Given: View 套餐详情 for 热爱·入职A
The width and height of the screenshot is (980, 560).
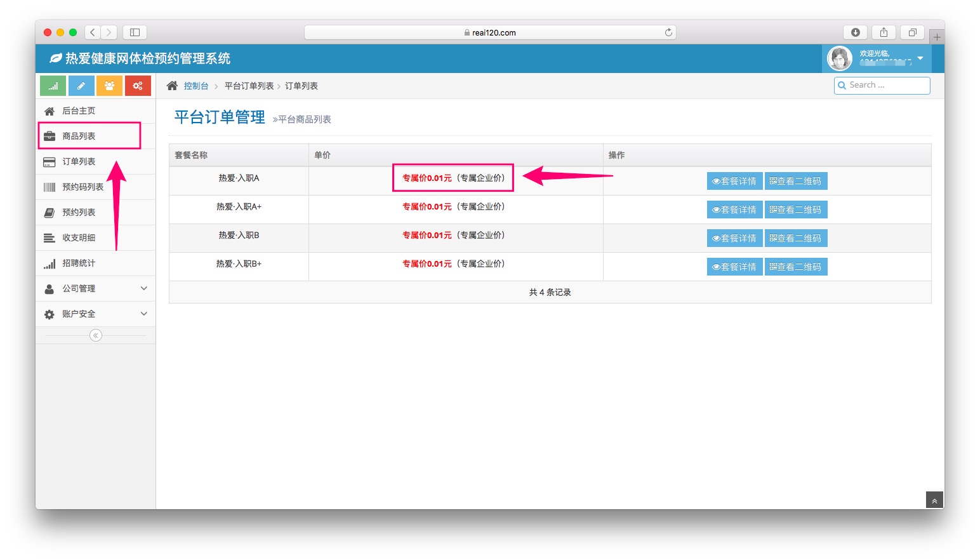Looking at the screenshot, I should 734,181.
